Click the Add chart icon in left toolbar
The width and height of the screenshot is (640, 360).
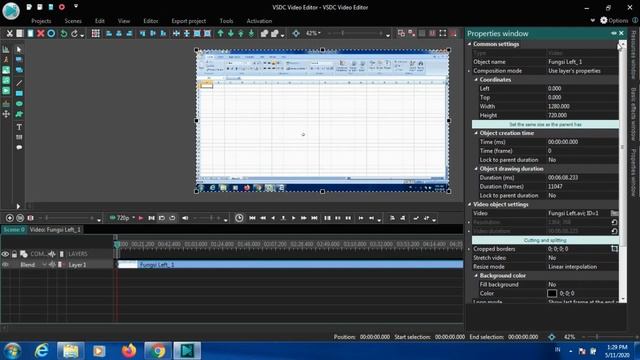click(6, 49)
